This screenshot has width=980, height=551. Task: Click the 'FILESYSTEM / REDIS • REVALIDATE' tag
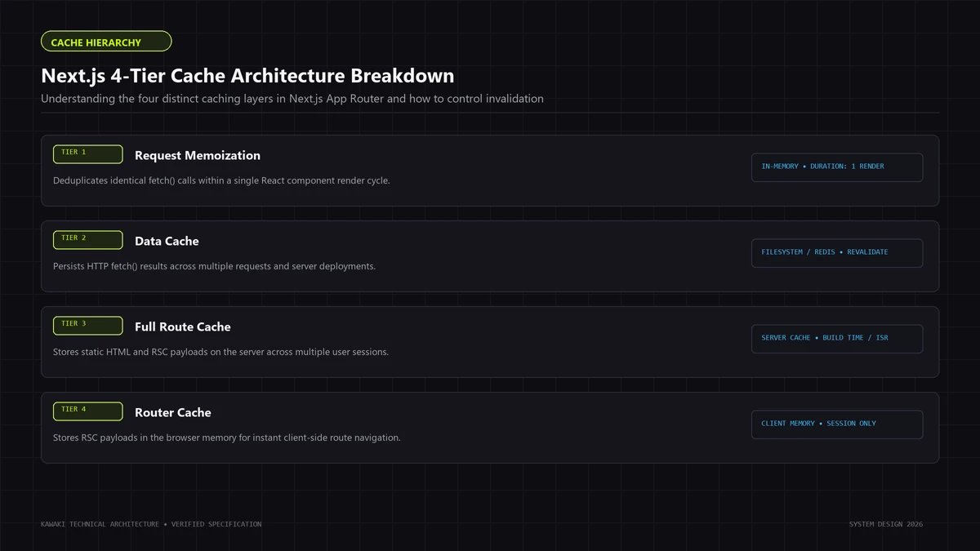point(837,253)
